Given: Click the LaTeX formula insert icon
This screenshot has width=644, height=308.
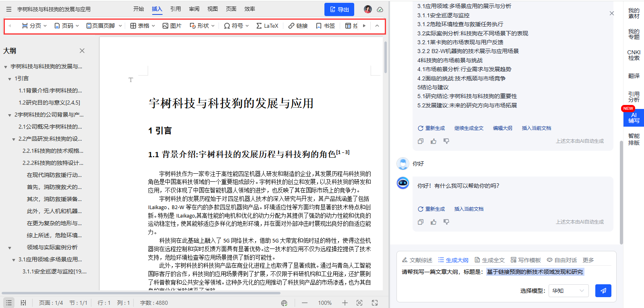Looking at the screenshot, I should coord(267,26).
